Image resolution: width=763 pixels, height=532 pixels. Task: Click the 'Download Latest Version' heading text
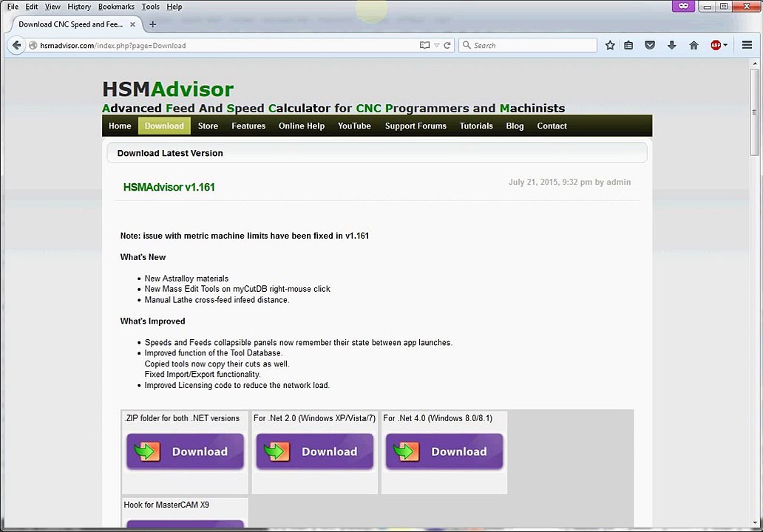[170, 153]
